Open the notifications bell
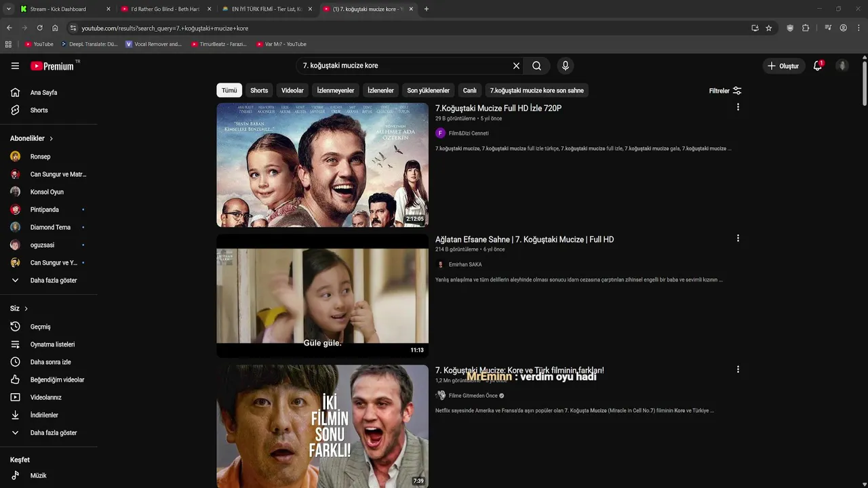Screen dimensions: 868x488 coord(818,66)
